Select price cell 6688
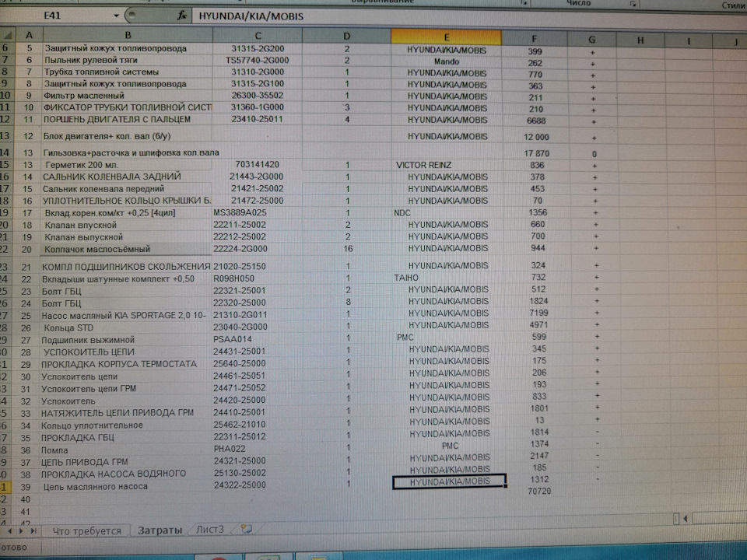The image size is (747, 560). 536,121
